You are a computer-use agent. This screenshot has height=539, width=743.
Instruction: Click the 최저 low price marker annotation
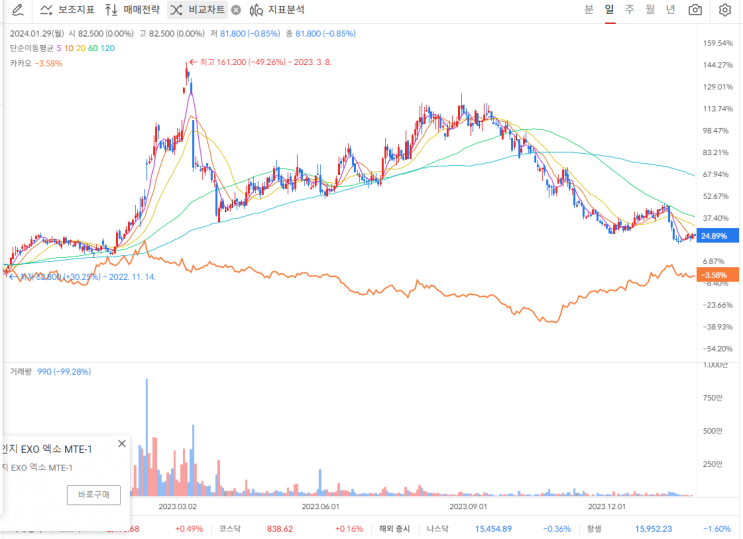pos(82,277)
